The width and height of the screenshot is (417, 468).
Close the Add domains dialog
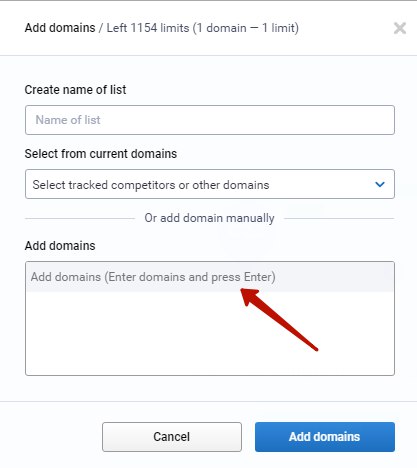[x=400, y=28]
